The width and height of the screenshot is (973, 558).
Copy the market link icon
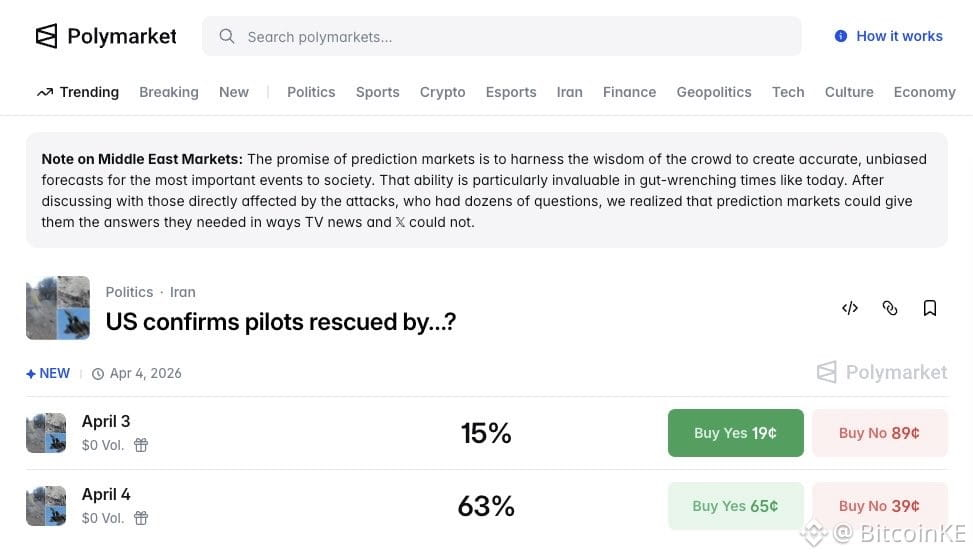point(890,308)
